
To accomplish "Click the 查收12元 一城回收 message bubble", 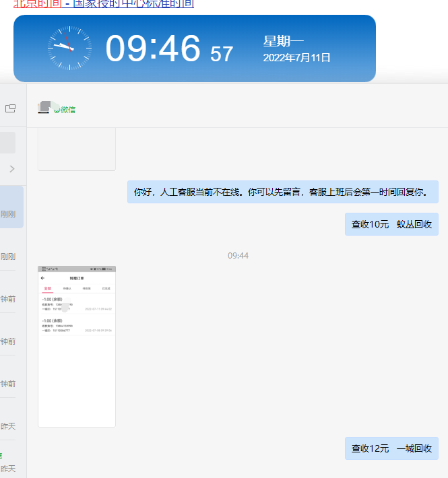I will 391,448.
